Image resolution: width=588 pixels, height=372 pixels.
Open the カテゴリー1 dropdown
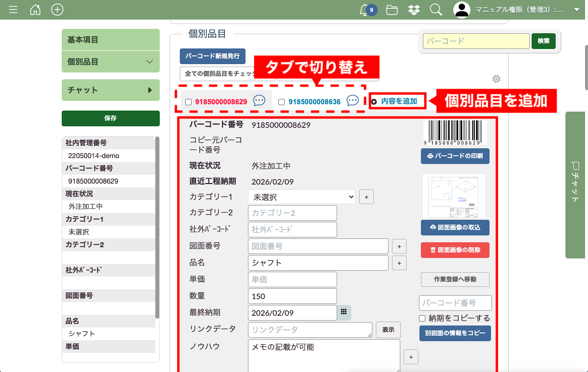pyautogui.click(x=302, y=197)
